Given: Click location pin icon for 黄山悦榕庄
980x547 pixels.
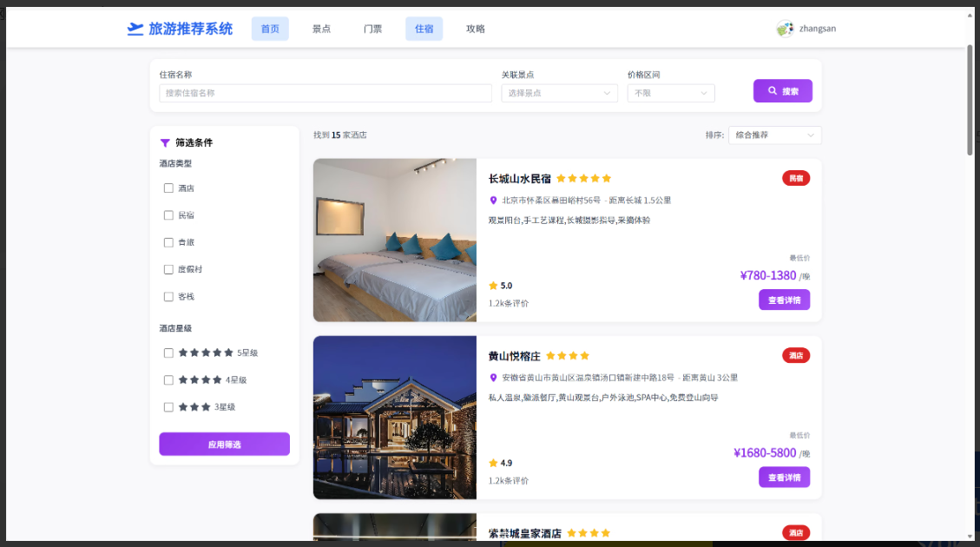Looking at the screenshot, I should (493, 379).
